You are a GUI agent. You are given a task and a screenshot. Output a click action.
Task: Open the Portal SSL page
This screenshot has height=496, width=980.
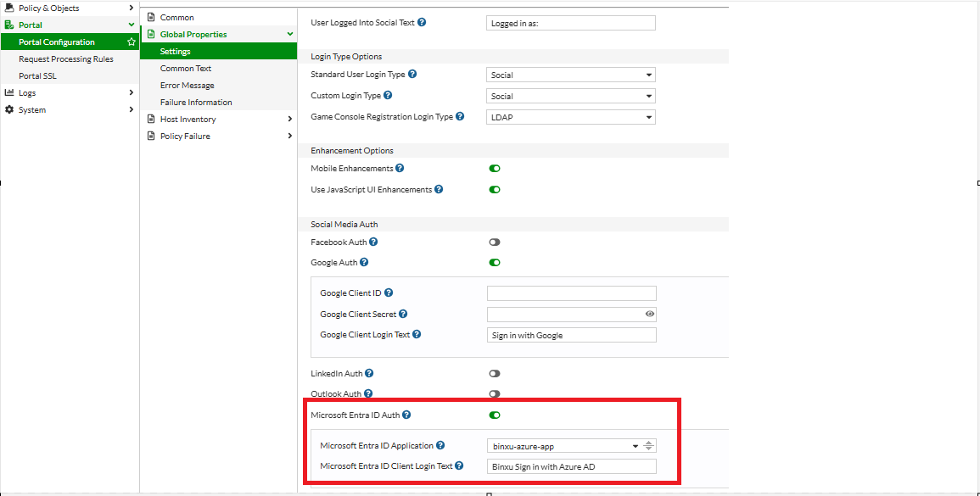point(36,75)
